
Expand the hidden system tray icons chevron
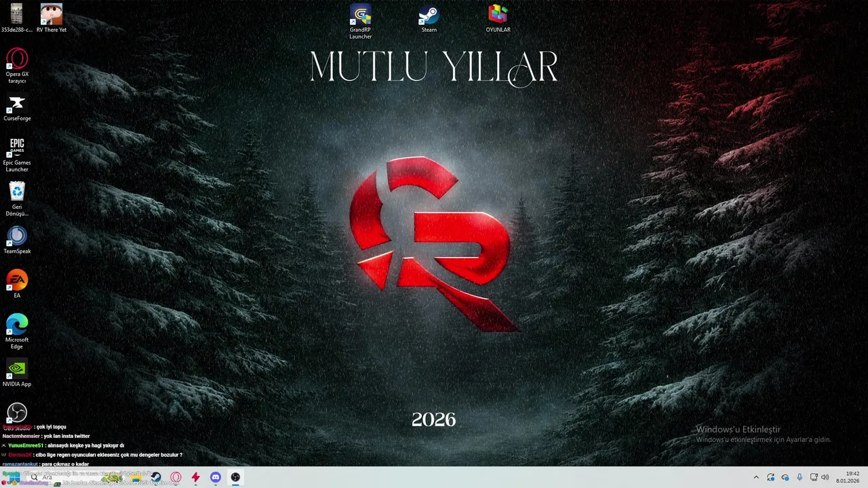756,477
